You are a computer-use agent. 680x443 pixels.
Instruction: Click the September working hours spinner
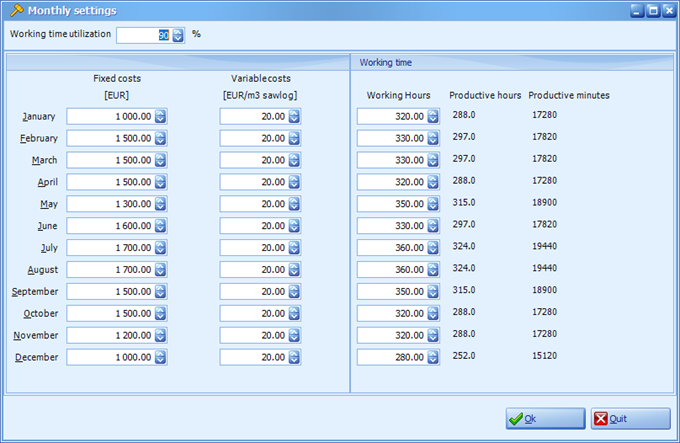433,291
